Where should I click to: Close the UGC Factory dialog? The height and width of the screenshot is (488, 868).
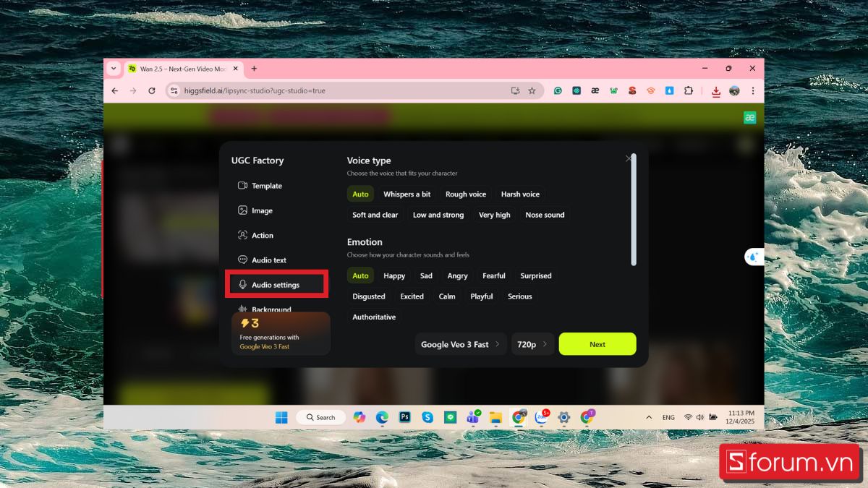[x=628, y=158]
